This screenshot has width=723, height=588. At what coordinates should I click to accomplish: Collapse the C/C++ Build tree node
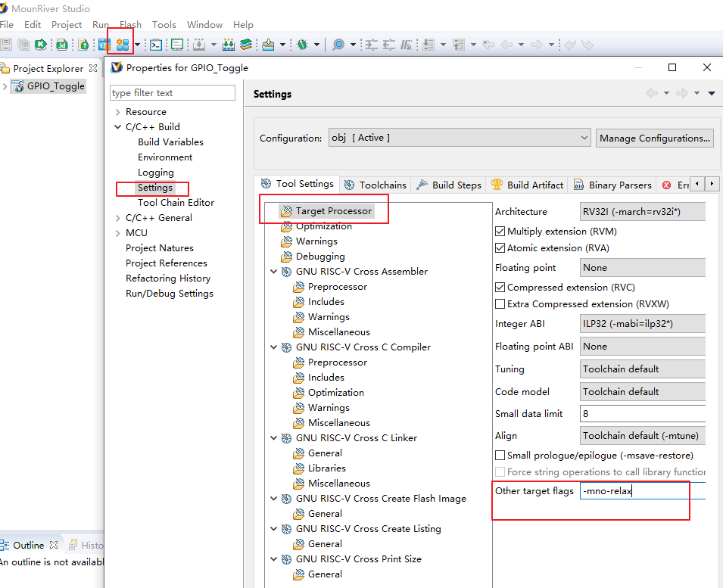pyautogui.click(x=117, y=127)
